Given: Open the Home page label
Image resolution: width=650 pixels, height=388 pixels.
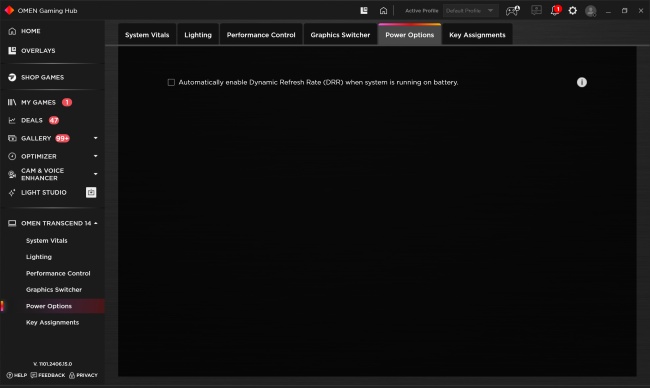Looking at the screenshot, I should tap(31, 31).
